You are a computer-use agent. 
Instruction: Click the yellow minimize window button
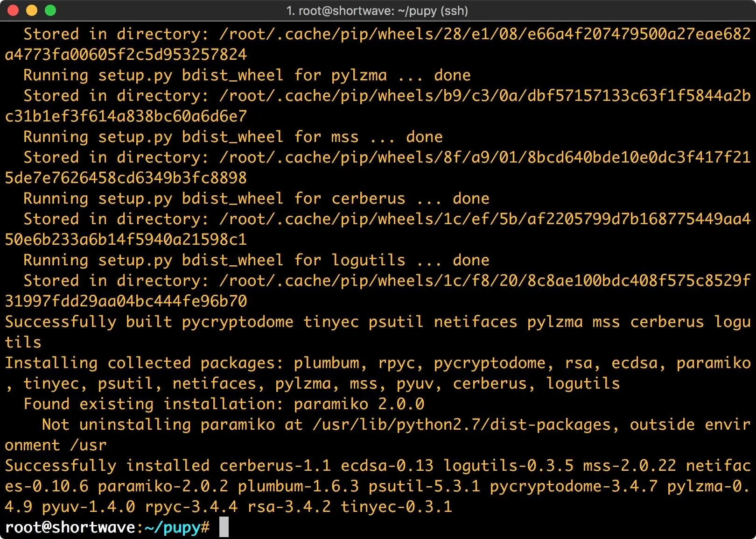[x=31, y=10]
